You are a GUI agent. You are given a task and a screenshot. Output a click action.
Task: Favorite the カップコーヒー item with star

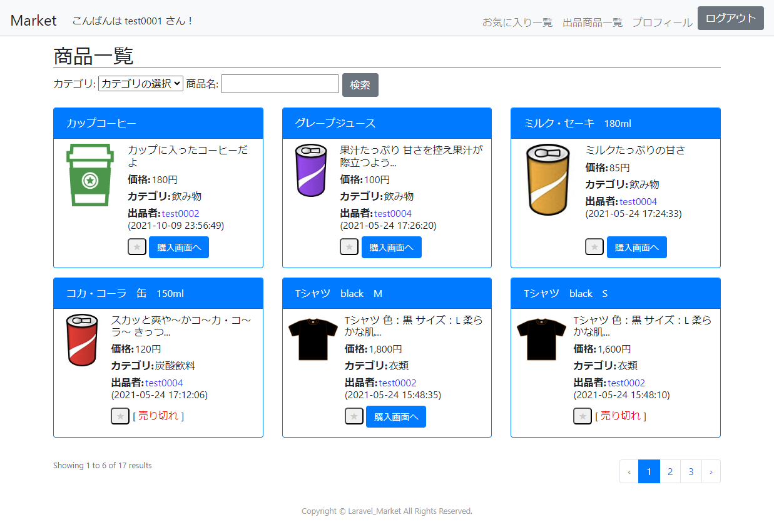click(x=137, y=247)
